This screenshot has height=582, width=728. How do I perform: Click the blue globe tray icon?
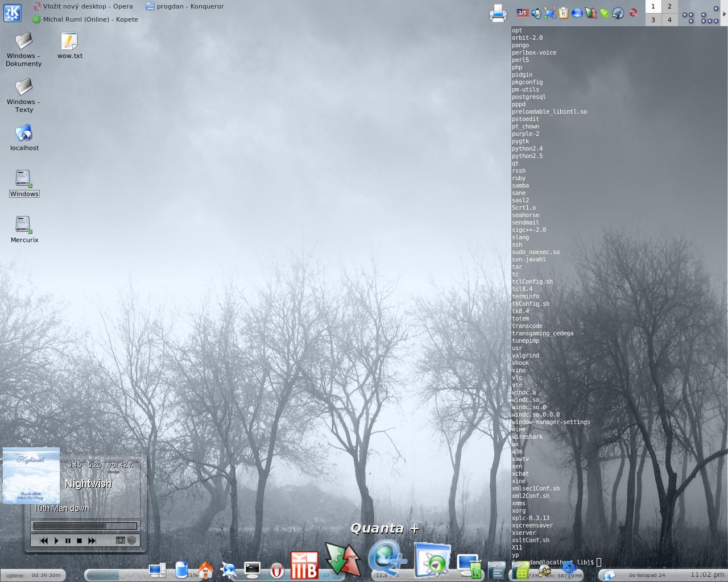pos(577,13)
